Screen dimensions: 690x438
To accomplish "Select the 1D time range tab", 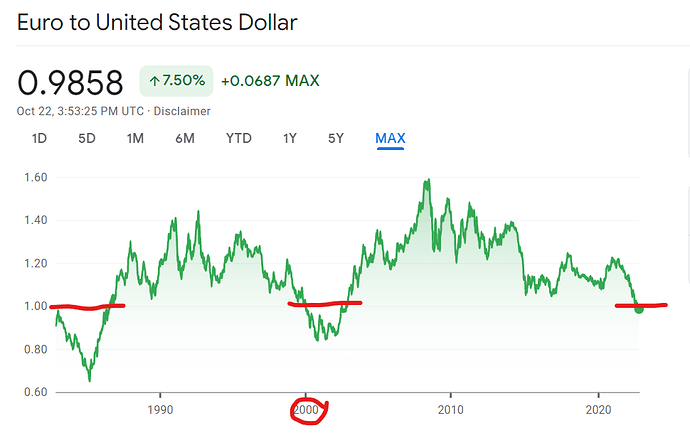I will (39, 138).
